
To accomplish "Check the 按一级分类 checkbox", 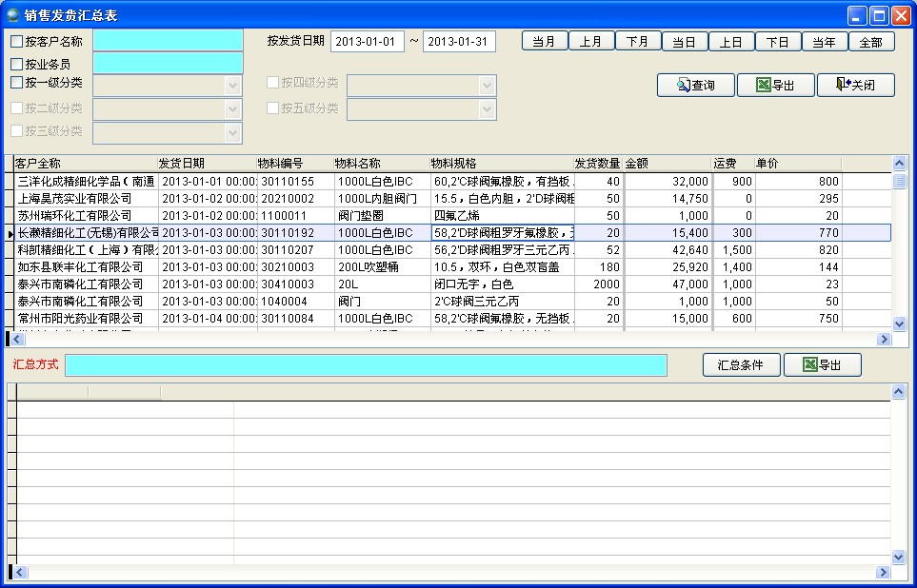I will [17, 83].
